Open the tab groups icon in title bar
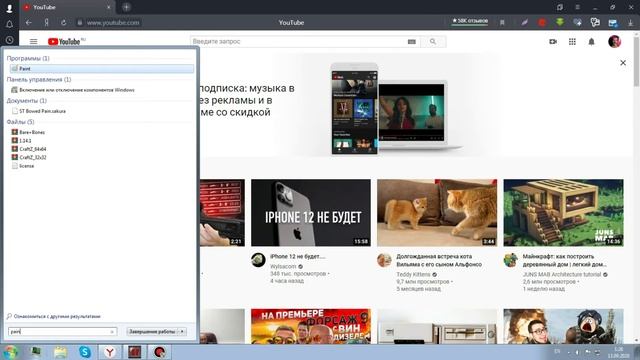This screenshot has height=360, width=640. (x=560, y=7)
